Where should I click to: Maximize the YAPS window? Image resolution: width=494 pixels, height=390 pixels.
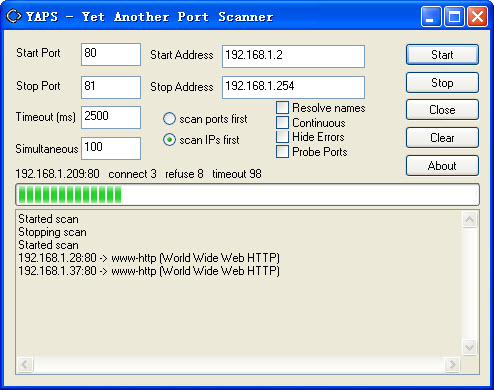click(454, 16)
